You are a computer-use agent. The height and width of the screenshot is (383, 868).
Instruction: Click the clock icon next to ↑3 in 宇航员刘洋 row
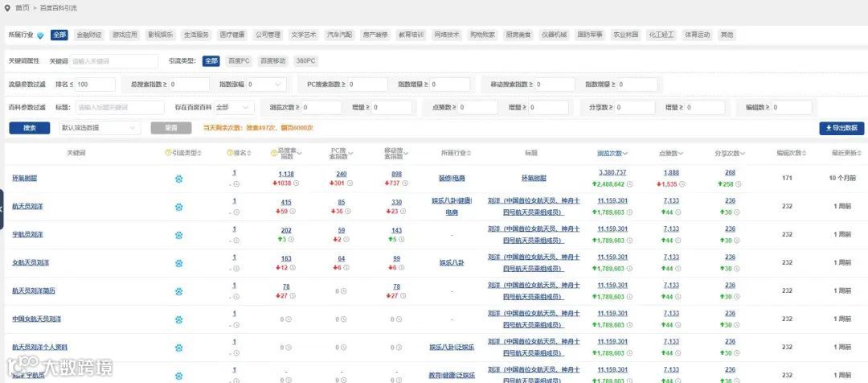point(292,240)
